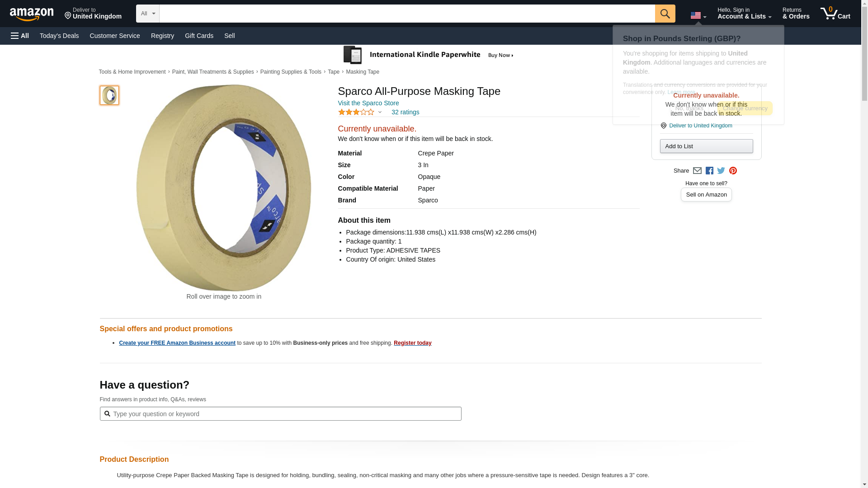Visit the Sparco Store link
Viewport: 868px width, 488px height.
pyautogui.click(x=368, y=103)
